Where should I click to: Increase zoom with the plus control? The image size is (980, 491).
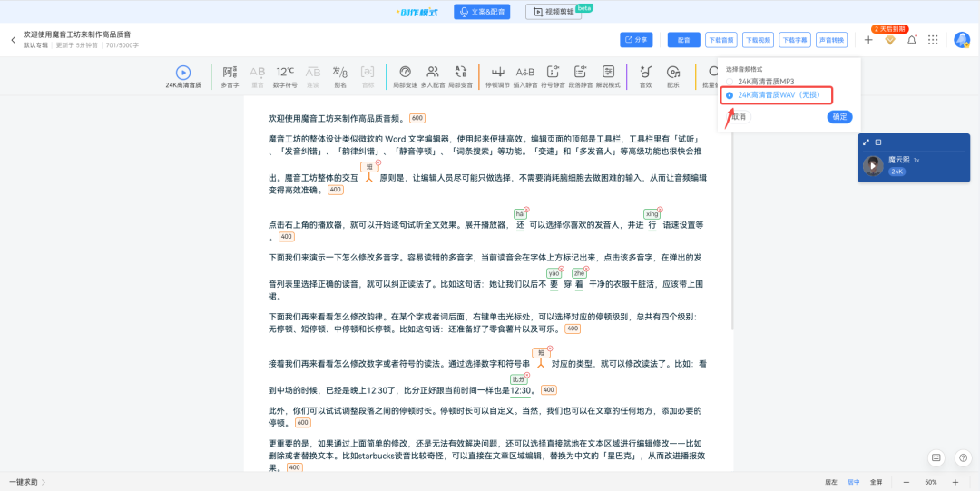[x=955, y=482]
